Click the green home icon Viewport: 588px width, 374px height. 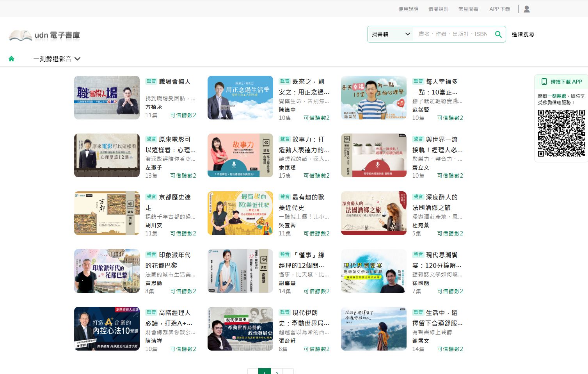tap(11, 59)
